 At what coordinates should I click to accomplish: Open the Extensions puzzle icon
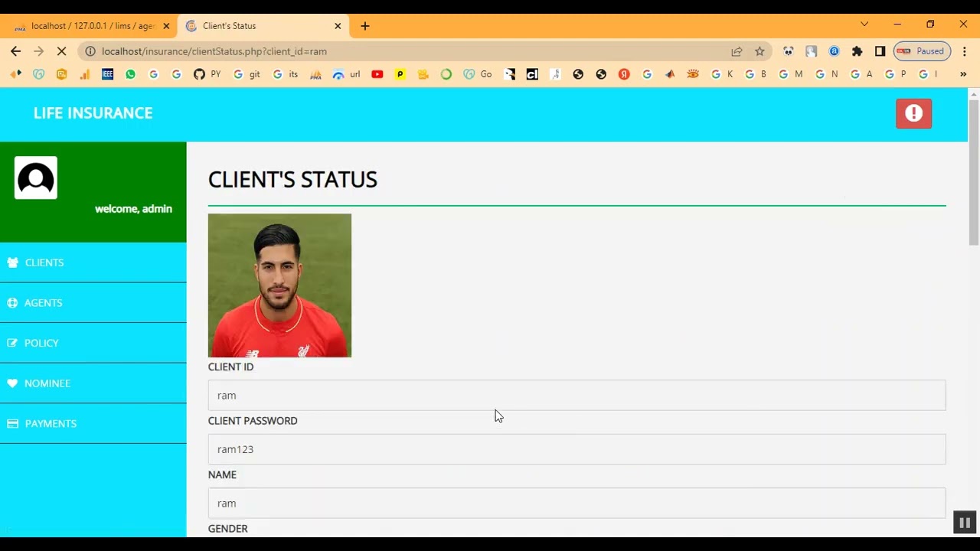pyautogui.click(x=857, y=51)
